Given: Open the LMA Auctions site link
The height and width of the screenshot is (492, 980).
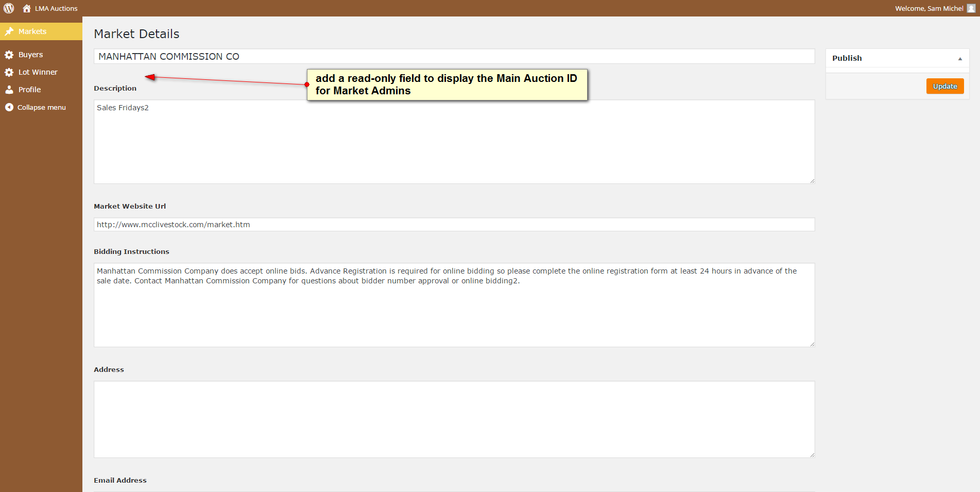Looking at the screenshot, I should pos(56,8).
